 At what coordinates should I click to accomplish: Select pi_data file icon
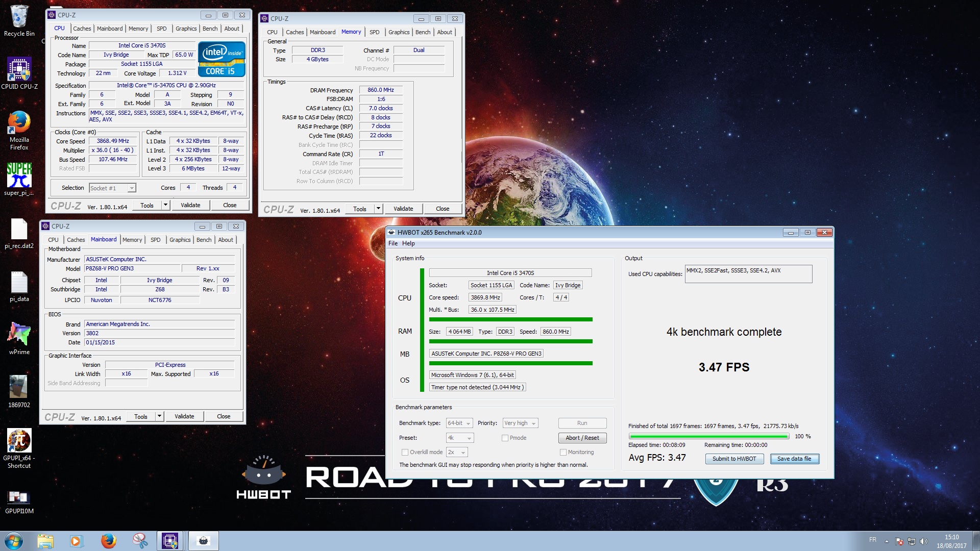[19, 287]
